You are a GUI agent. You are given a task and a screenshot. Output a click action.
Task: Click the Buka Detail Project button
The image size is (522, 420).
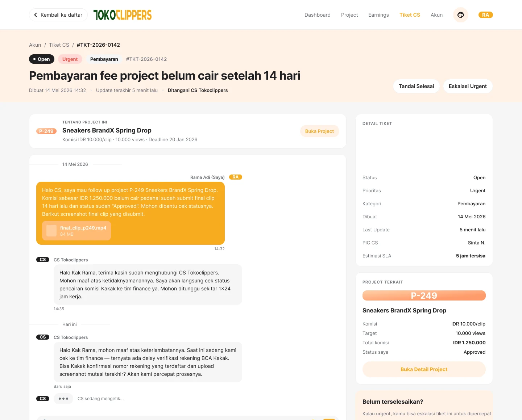(424, 369)
